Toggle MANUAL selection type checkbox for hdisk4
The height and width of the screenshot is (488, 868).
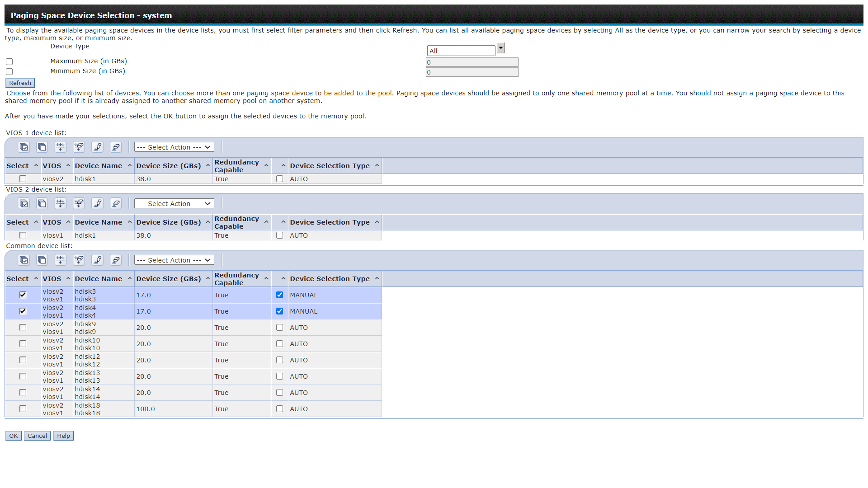pyautogui.click(x=279, y=311)
